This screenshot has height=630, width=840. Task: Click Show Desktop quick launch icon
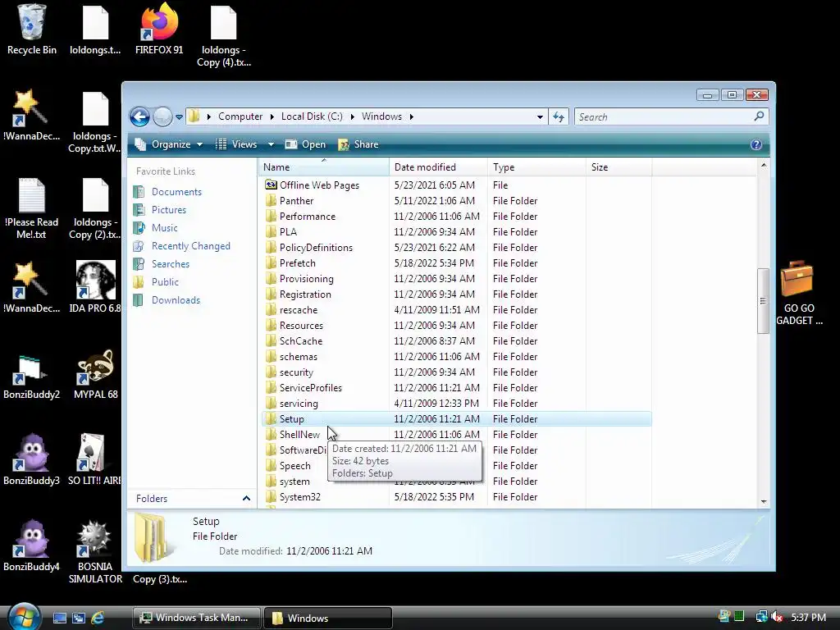pyautogui.click(x=59, y=619)
